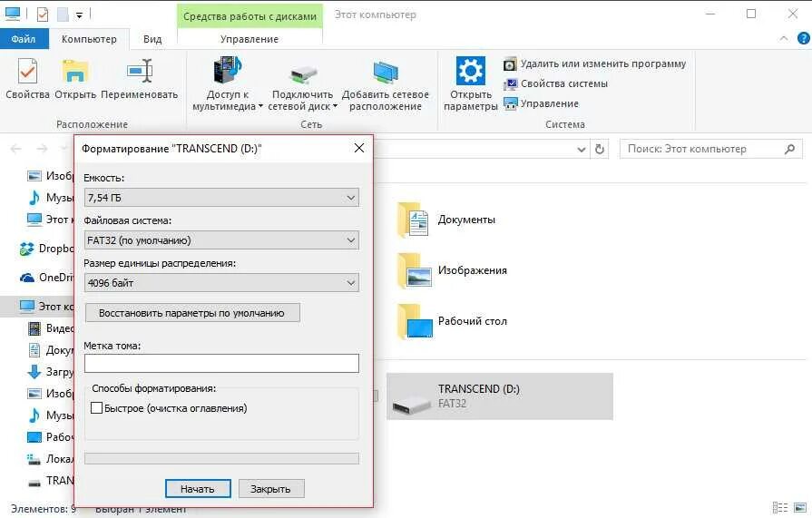Image resolution: width=812 pixels, height=518 pixels.
Task: Expand the address bar history dropdown
Action: (582, 149)
